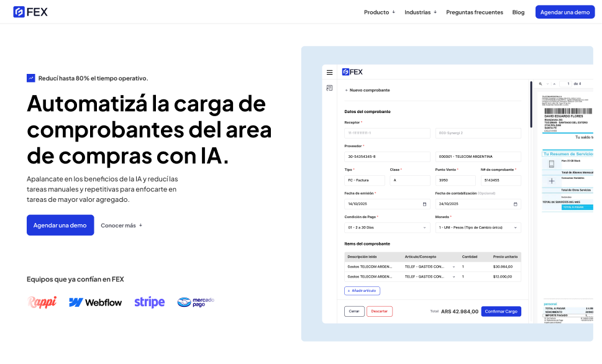This screenshot has height=364, width=602.
Task: Click the zoom magnifier in PDF viewer toolbar
Action: tap(540, 84)
